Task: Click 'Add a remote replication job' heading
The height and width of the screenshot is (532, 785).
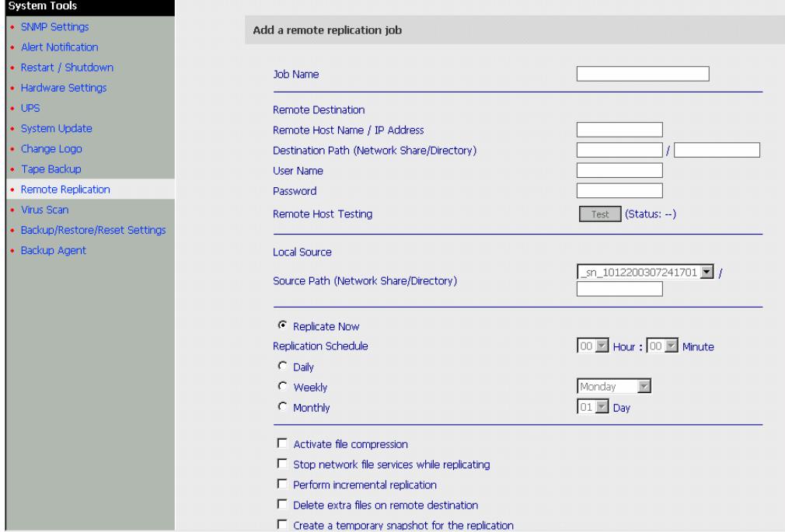Action: (x=327, y=30)
